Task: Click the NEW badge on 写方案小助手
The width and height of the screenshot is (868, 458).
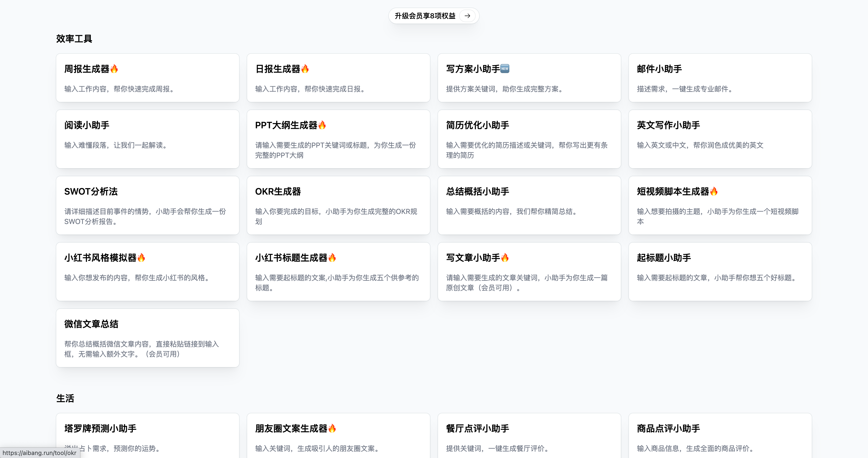Action: pos(505,69)
